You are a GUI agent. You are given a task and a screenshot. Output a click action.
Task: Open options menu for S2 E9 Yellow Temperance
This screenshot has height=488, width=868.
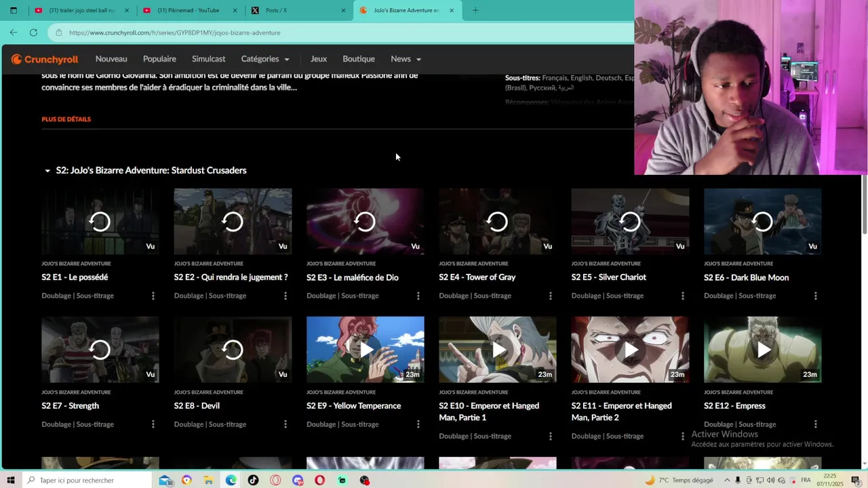418,424
